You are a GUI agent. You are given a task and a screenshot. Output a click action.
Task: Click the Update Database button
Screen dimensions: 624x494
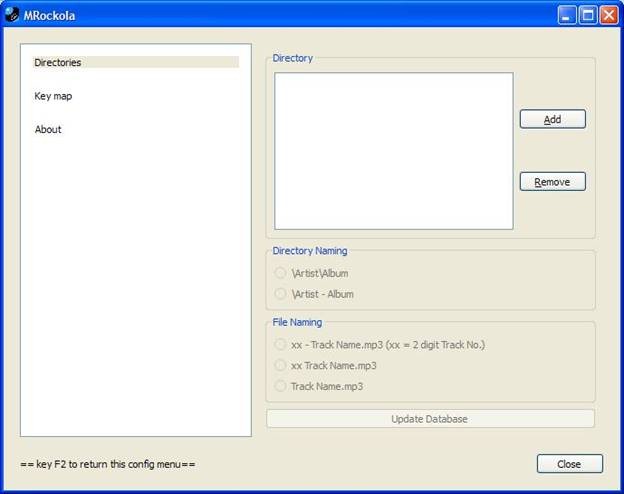[x=430, y=419]
